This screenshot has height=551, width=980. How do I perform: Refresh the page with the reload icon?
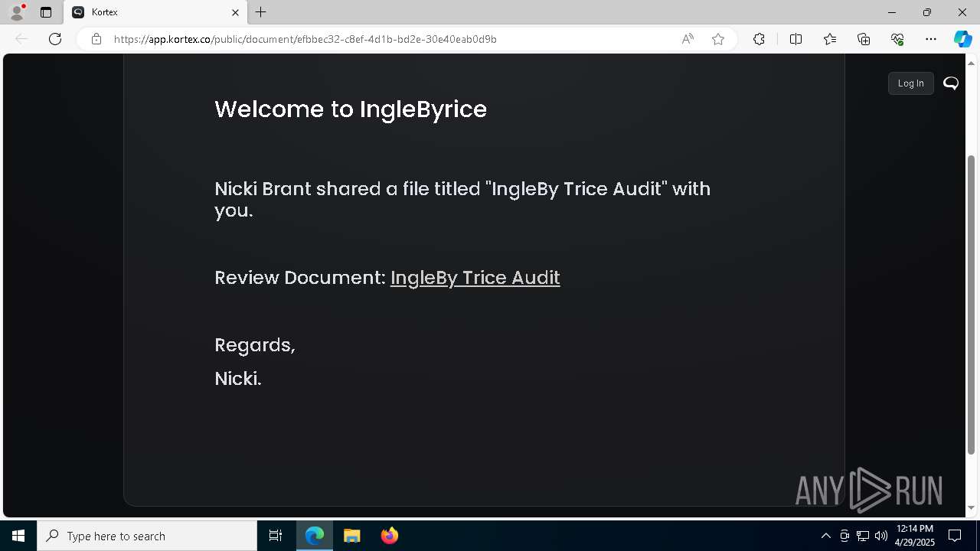[x=55, y=39]
